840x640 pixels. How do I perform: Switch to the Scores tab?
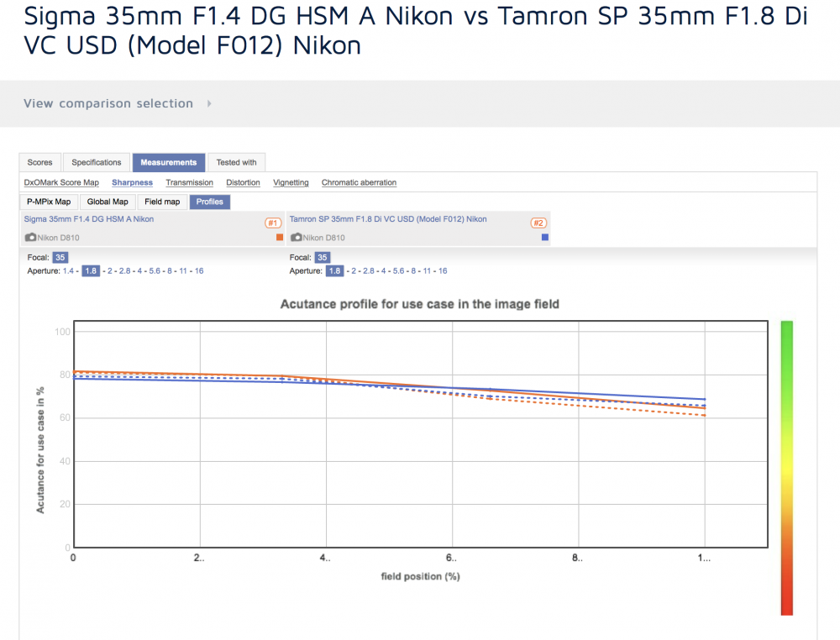39,162
